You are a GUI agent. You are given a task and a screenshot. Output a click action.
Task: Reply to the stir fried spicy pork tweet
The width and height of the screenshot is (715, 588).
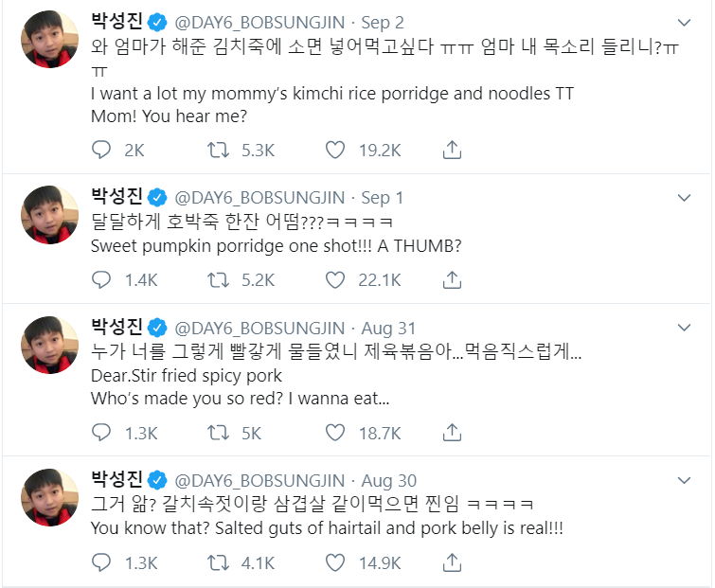pos(101,433)
